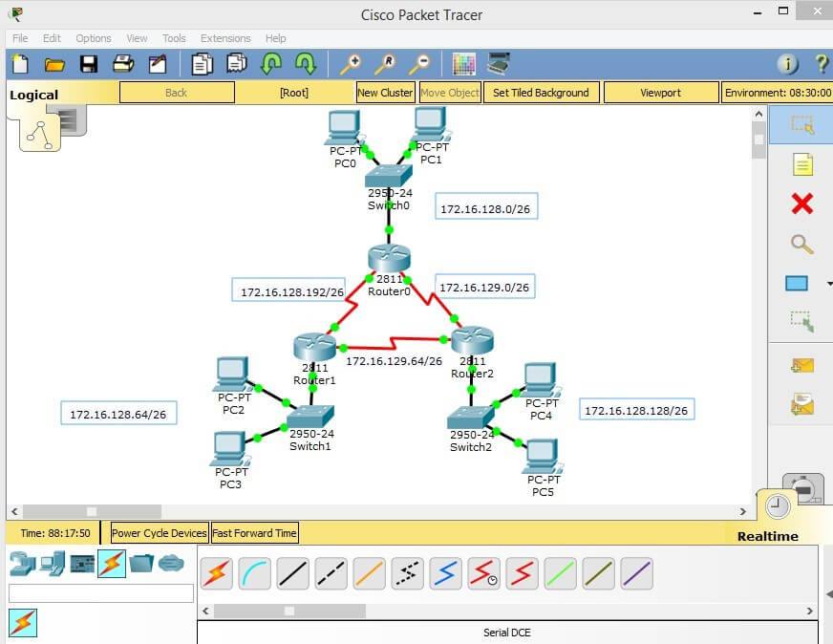
Task: Switch to Realtime mode tab
Action: (x=768, y=536)
